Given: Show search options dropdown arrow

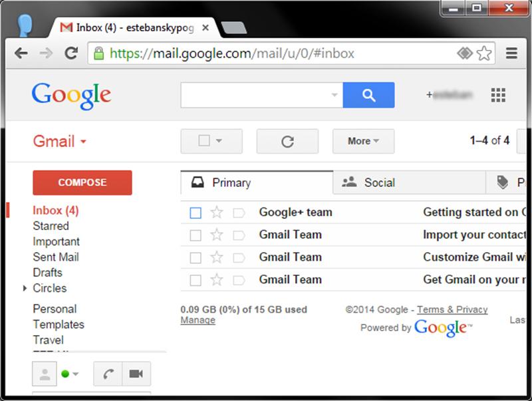Looking at the screenshot, I should (x=334, y=95).
